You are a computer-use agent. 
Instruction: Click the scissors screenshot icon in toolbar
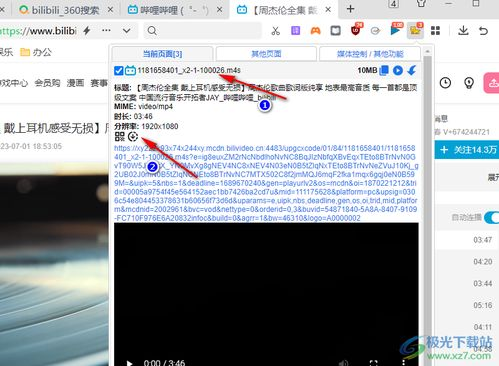(275, 31)
